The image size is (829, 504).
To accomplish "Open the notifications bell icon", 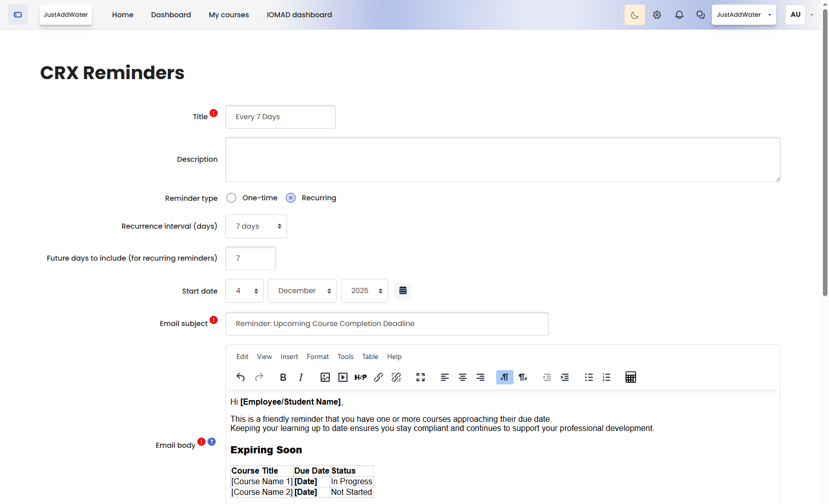I will (x=679, y=15).
